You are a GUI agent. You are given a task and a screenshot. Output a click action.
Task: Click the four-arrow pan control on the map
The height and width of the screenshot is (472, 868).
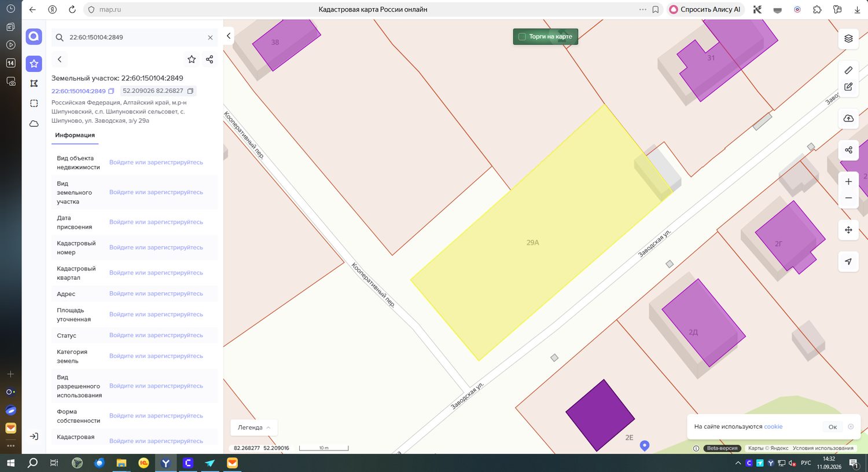(x=848, y=230)
